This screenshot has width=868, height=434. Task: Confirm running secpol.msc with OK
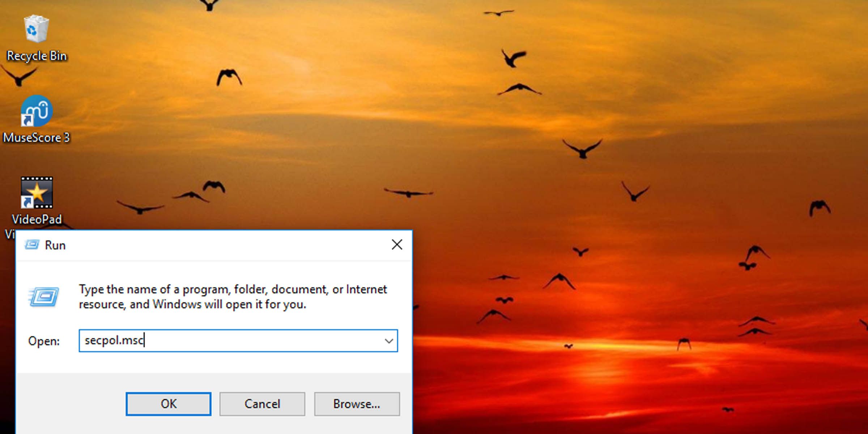pos(168,404)
